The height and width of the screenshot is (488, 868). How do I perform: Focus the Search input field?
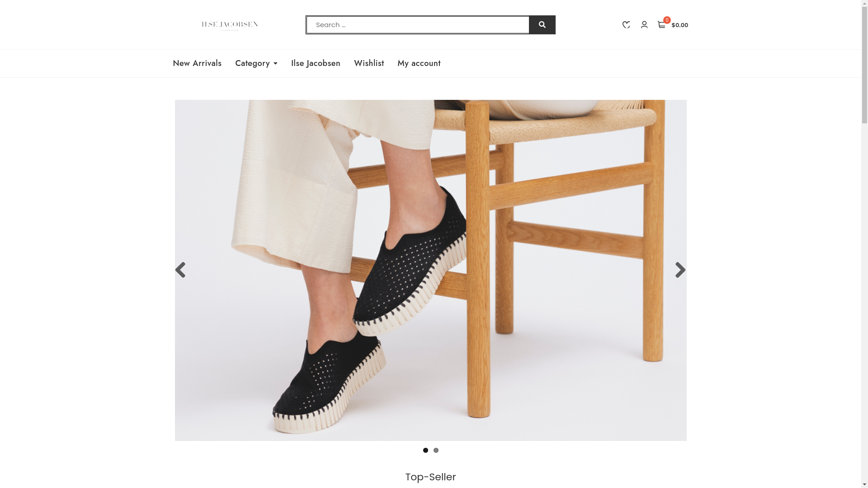418,25
